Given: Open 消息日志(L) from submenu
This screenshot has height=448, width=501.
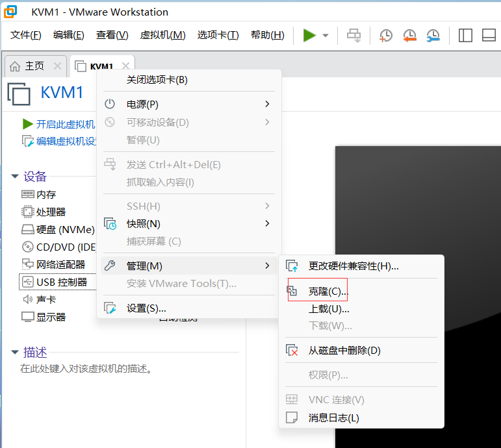Looking at the screenshot, I should (x=361, y=417).
